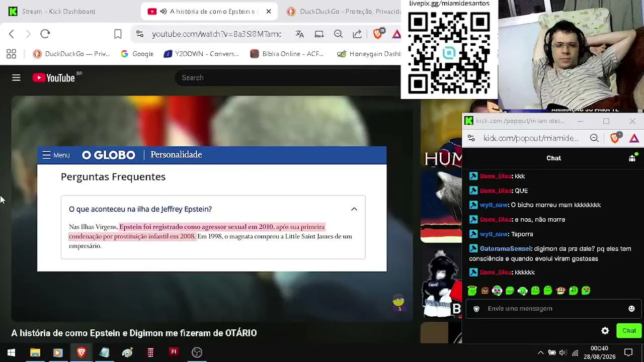Open the network icon in the system tray
Screen dimensions: 644x362
coord(575,352)
